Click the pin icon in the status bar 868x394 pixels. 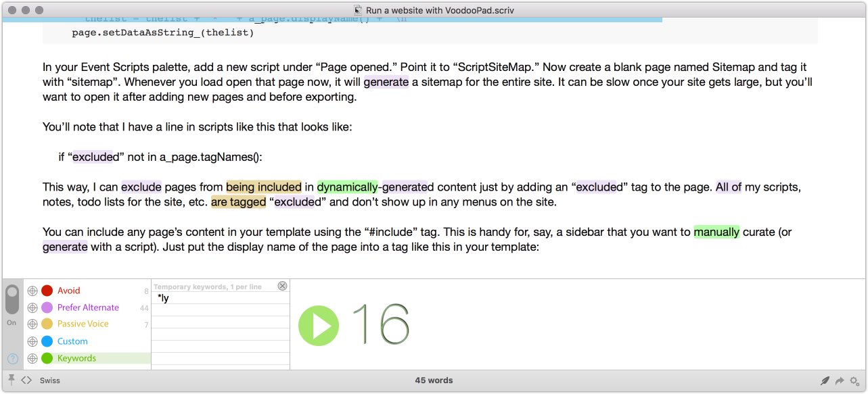click(12, 380)
